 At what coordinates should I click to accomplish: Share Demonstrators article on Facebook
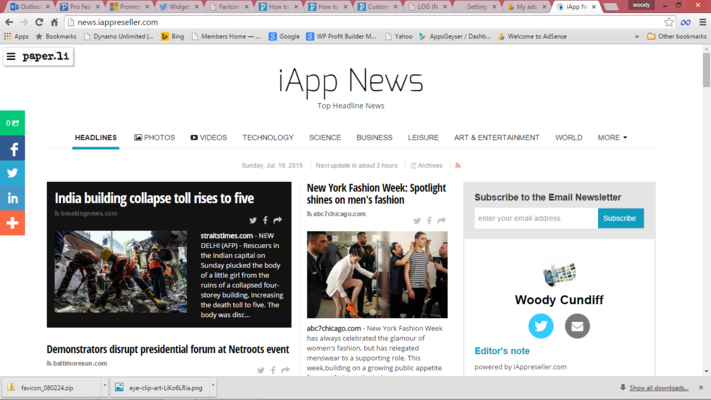(273, 371)
